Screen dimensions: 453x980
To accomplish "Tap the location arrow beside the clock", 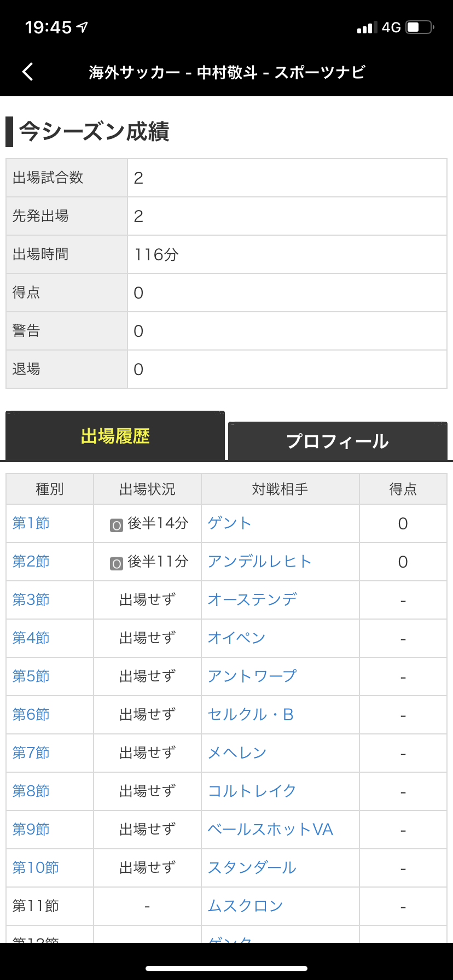I will pyautogui.click(x=83, y=27).
